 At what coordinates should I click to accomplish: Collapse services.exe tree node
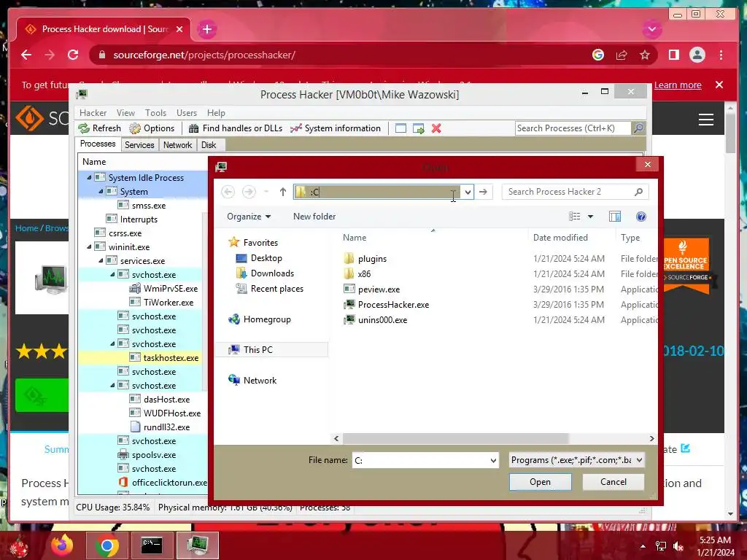click(101, 260)
